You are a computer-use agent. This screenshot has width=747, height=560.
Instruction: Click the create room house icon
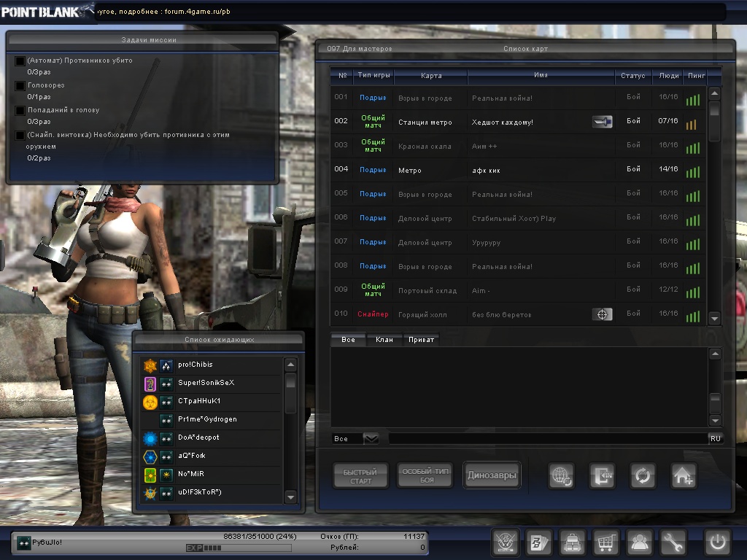coord(684,476)
